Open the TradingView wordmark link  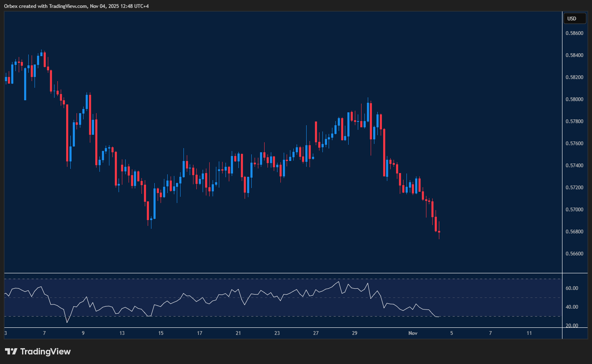45,352
